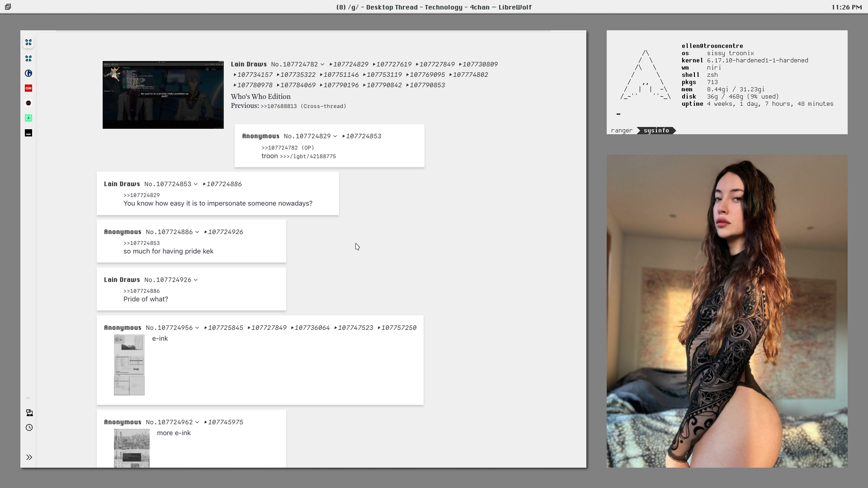Follow the >>107688813 previous thread link

(278, 106)
